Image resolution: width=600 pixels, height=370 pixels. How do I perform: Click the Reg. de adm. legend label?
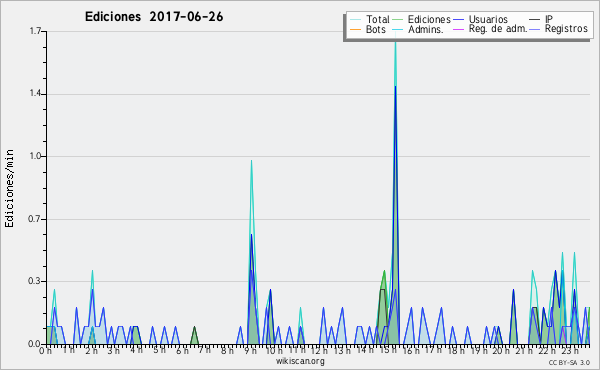pos(498,29)
